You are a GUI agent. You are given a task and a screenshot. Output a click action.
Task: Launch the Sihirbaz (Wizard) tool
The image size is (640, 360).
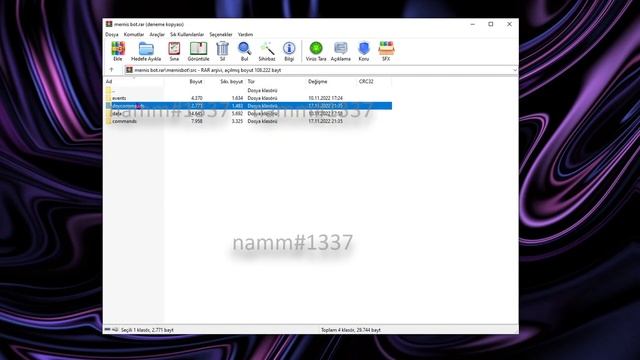(x=267, y=51)
